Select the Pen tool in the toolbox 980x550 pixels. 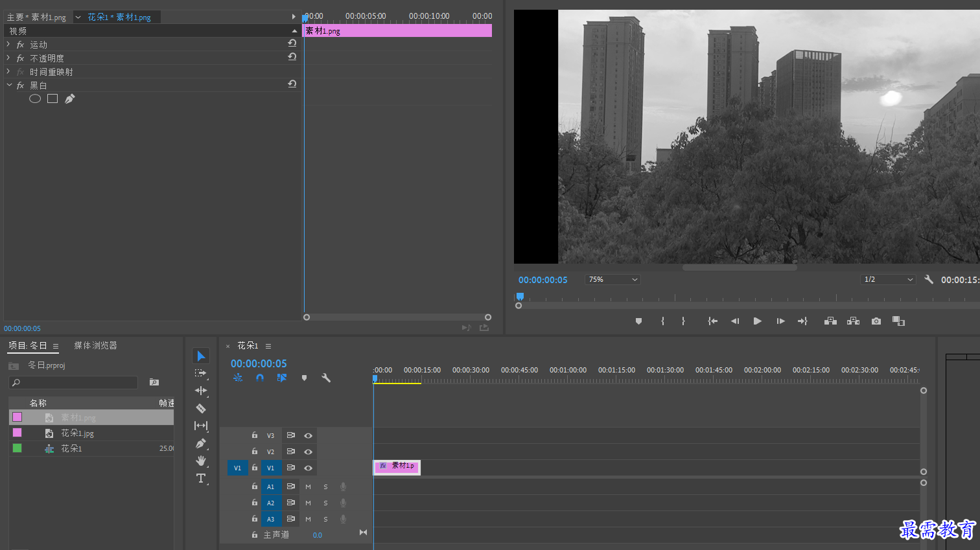(201, 444)
